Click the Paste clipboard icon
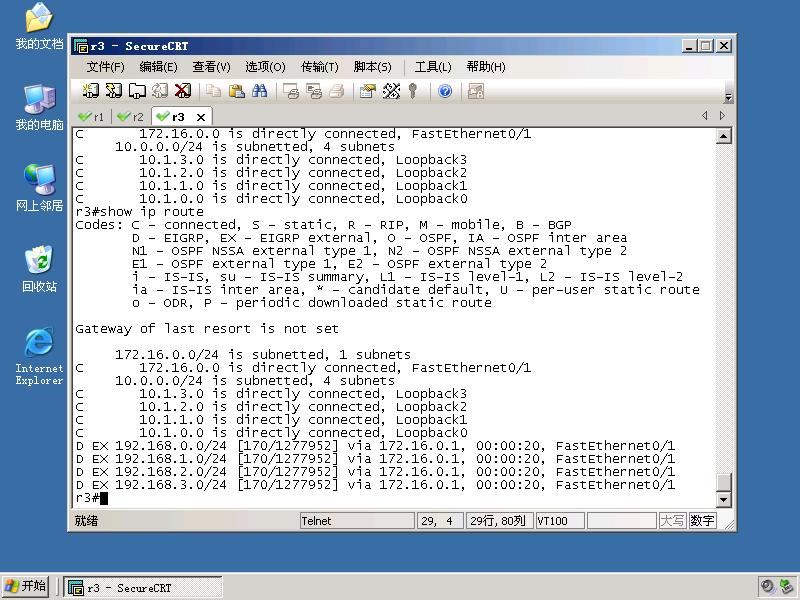 pyautogui.click(x=236, y=91)
